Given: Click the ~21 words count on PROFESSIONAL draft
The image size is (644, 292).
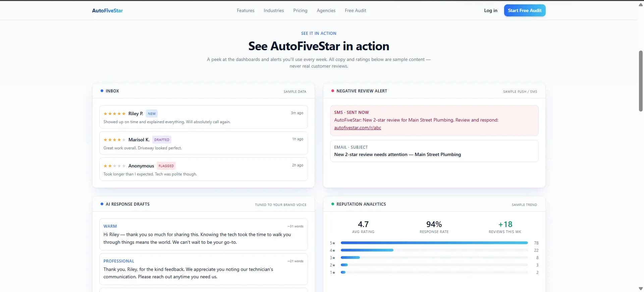Looking at the screenshot, I should (295, 261).
